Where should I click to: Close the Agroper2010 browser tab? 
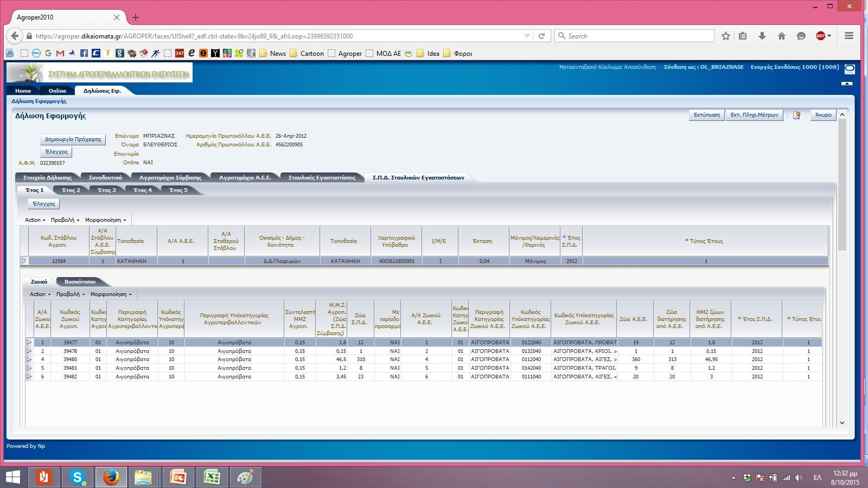click(x=117, y=17)
